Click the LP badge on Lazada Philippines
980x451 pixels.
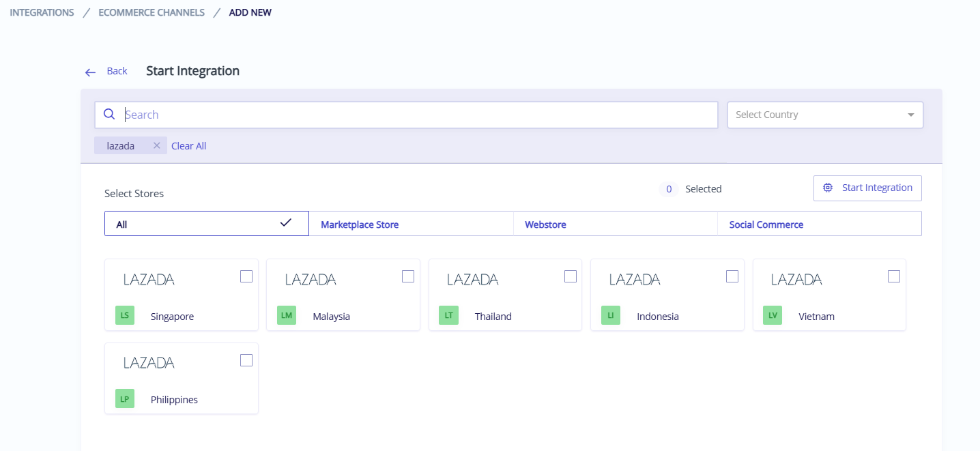click(x=125, y=398)
